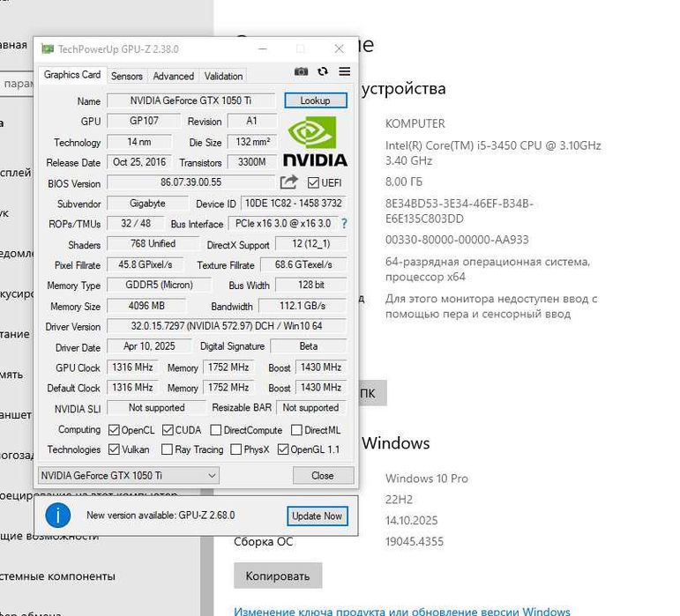Switch to the Advanced tab
680x616 pixels.
pyautogui.click(x=174, y=77)
